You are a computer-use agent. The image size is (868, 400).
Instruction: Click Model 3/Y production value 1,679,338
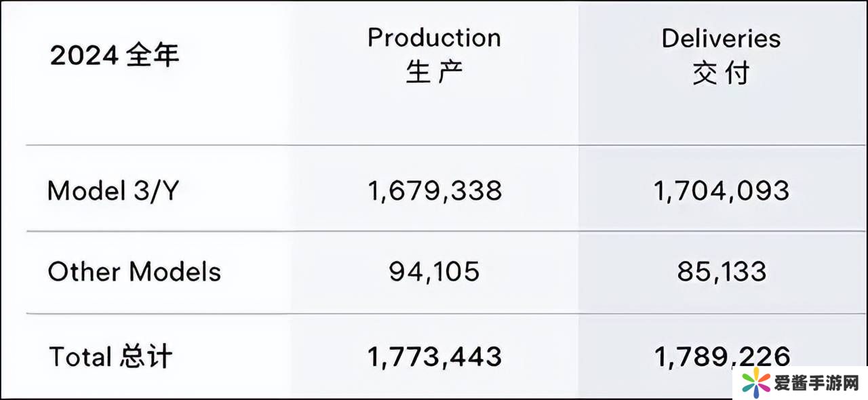[435, 191]
